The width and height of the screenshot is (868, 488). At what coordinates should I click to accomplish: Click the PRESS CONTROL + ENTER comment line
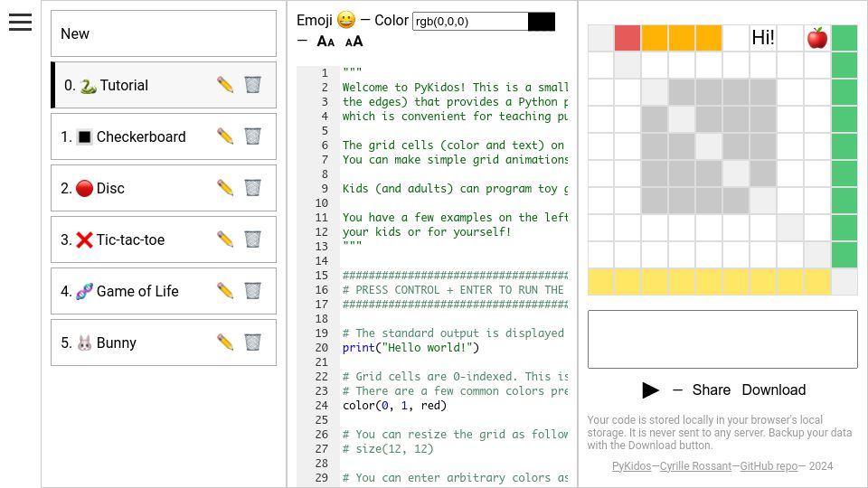click(455, 289)
